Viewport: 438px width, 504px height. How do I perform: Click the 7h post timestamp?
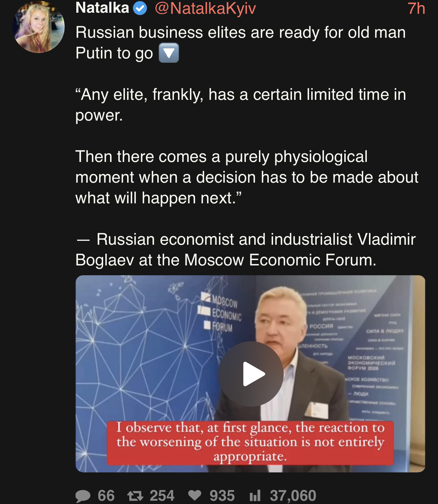[416, 8]
